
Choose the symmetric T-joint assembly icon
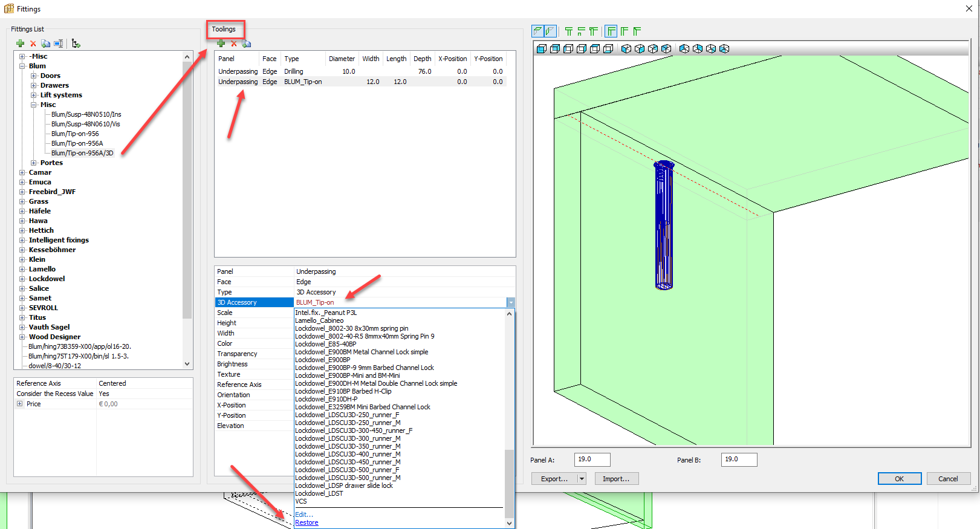pyautogui.click(x=569, y=31)
